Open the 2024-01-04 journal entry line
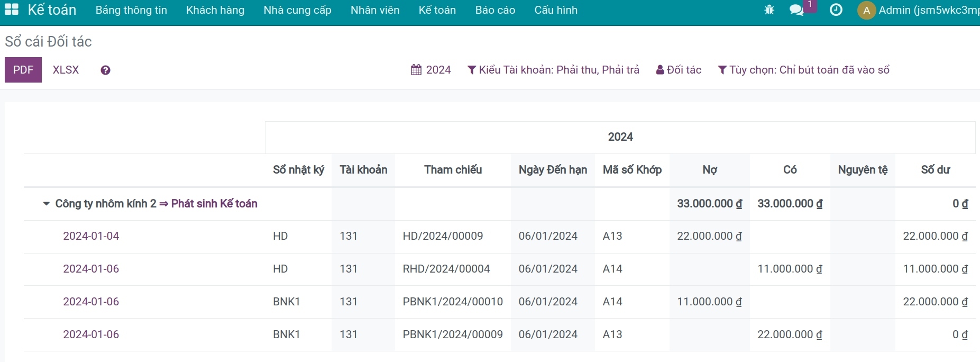The width and height of the screenshot is (980, 362). click(91, 236)
